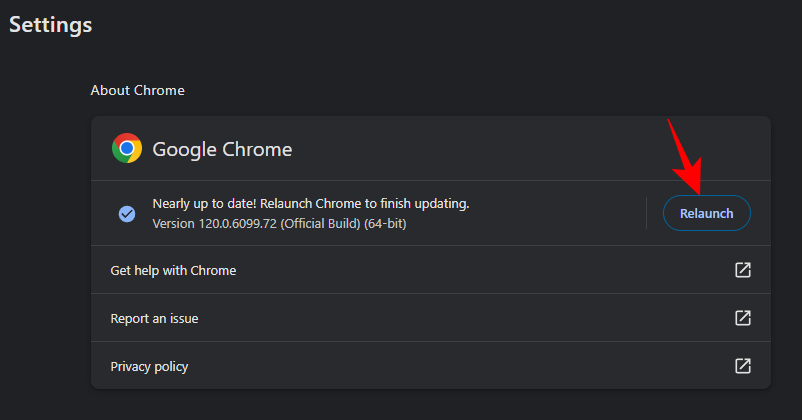Click the Report an issue launch icon
Image resolution: width=802 pixels, height=420 pixels.
click(x=742, y=318)
